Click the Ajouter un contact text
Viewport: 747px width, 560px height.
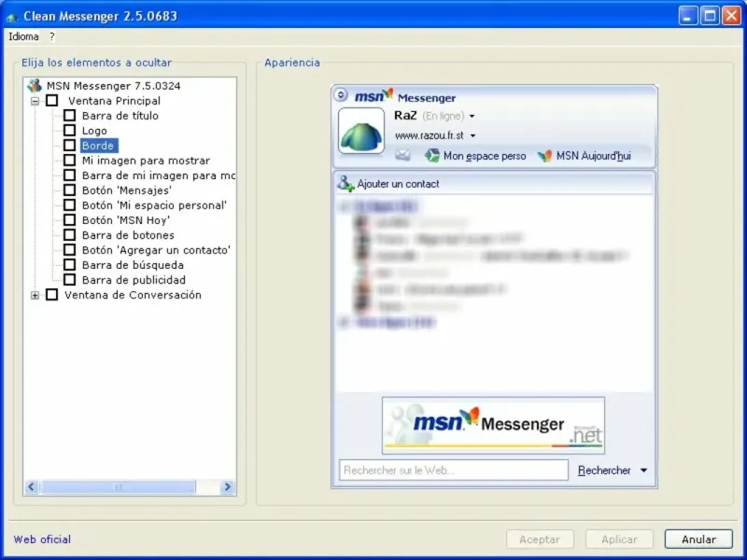(x=399, y=184)
